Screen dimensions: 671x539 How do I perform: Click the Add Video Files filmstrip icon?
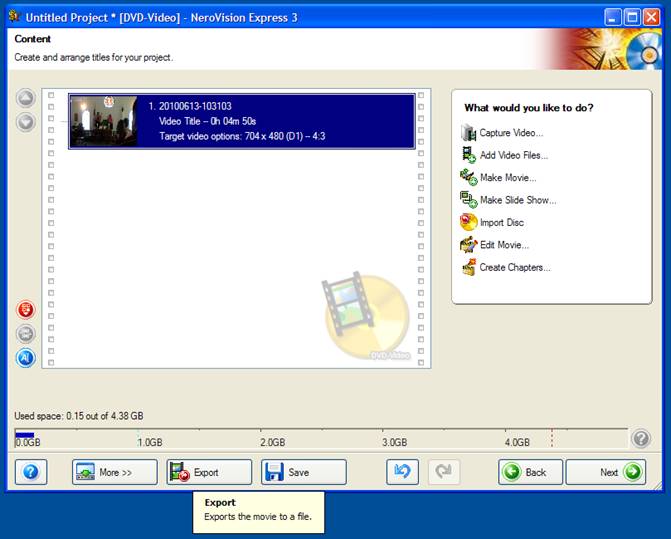469,155
